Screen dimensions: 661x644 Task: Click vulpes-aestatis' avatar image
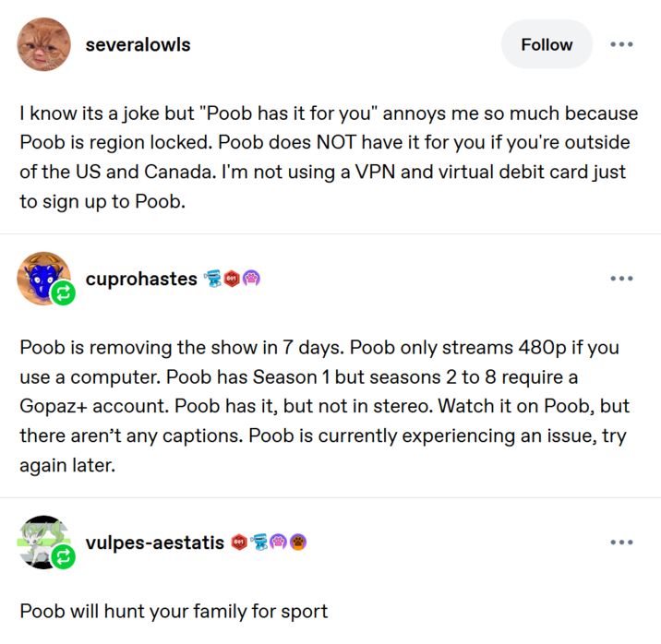(x=42, y=541)
